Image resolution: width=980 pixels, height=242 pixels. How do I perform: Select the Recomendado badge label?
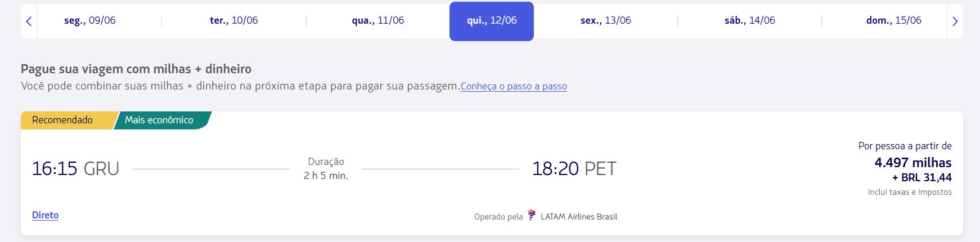point(62,120)
